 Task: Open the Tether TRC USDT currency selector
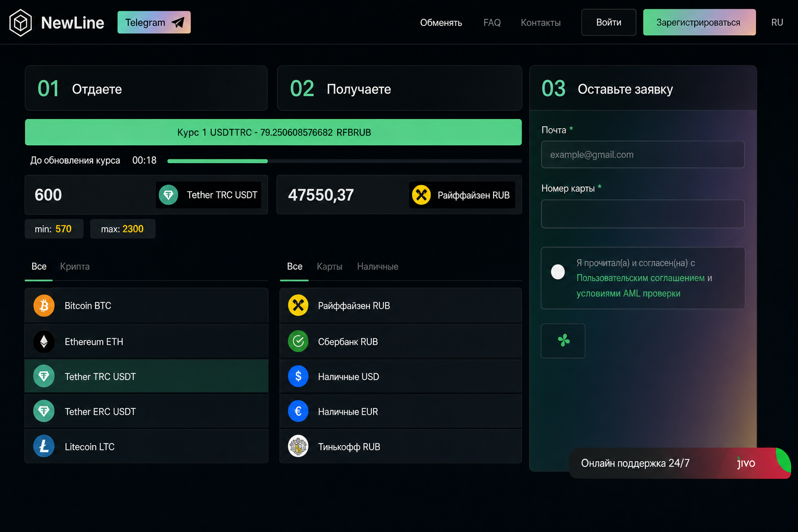(x=208, y=195)
